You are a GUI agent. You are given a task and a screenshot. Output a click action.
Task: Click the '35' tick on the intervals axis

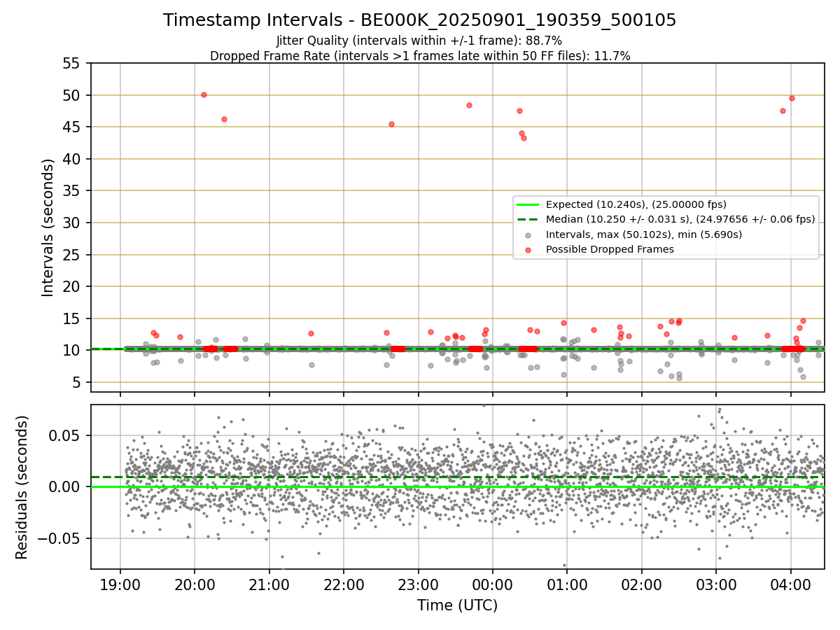tap(72, 191)
